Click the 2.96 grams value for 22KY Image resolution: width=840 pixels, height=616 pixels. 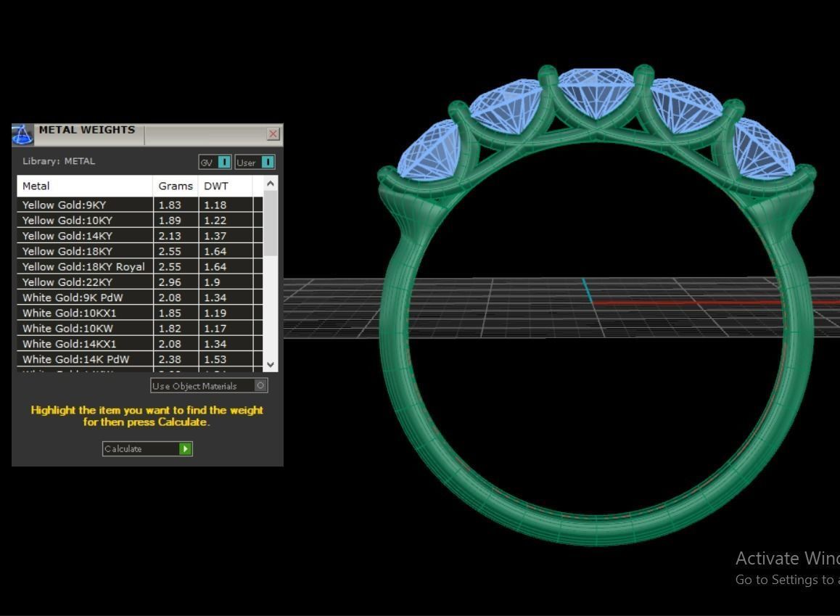pos(170,282)
